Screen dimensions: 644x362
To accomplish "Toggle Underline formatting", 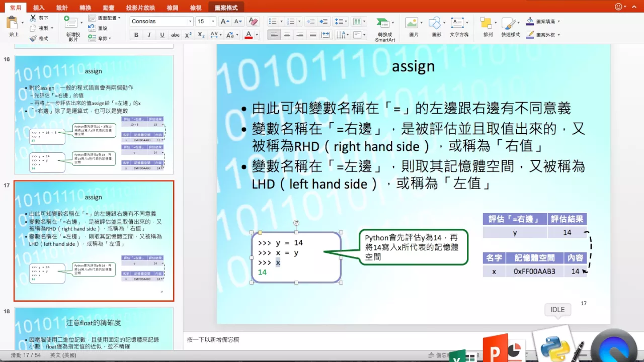I will click(162, 35).
